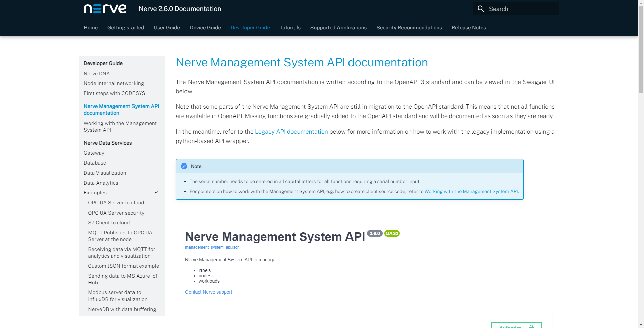644x328 pixels.
Task: Go to the Tutorials page
Action: pos(290,28)
